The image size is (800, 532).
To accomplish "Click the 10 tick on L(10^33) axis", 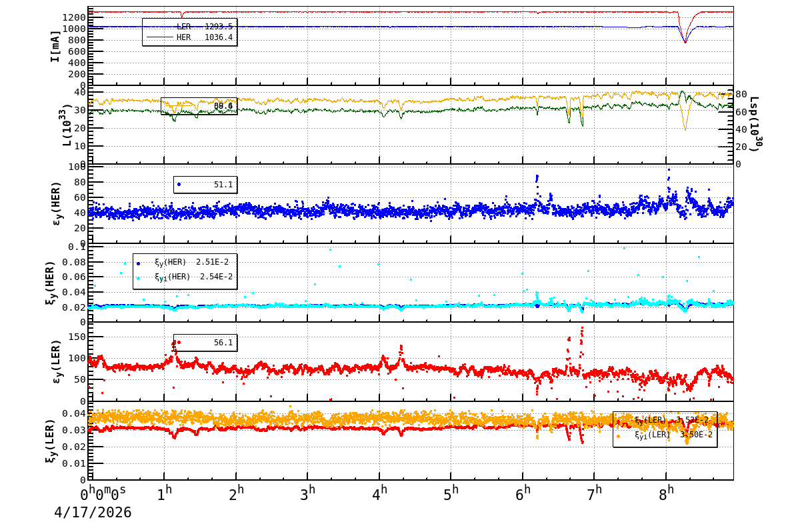I will 79,146.
